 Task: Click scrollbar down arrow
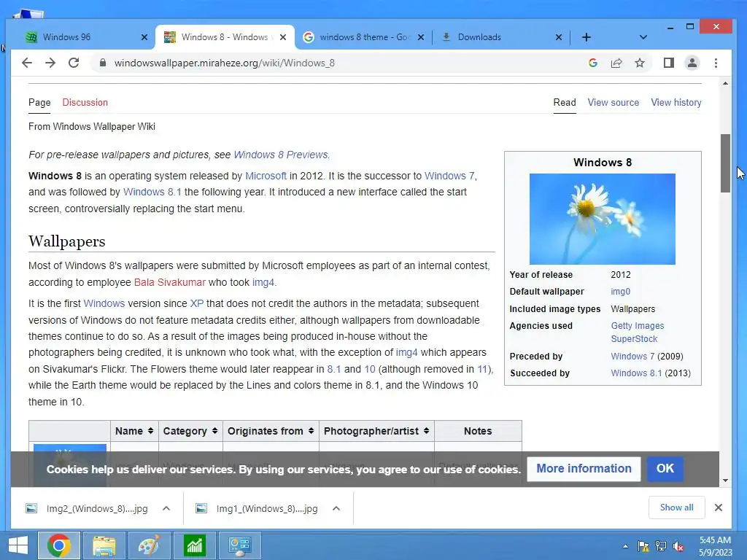tap(725, 480)
